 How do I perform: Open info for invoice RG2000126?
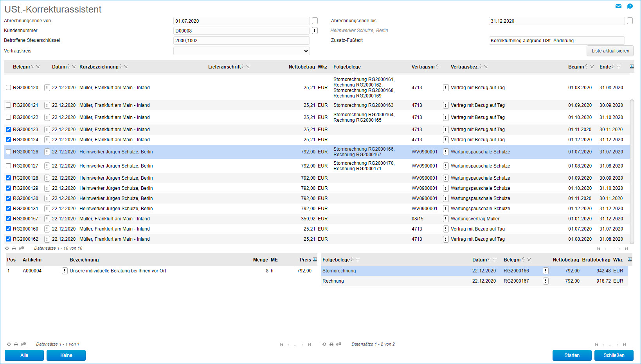(x=47, y=152)
